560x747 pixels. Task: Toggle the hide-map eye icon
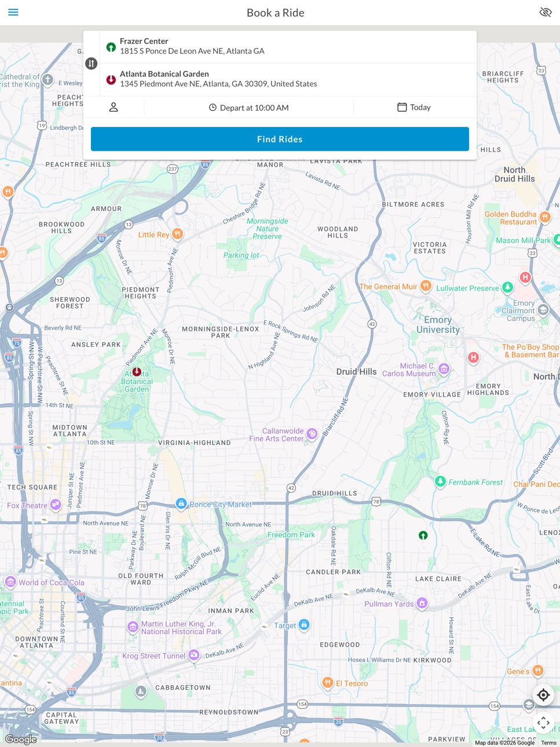pos(546,12)
